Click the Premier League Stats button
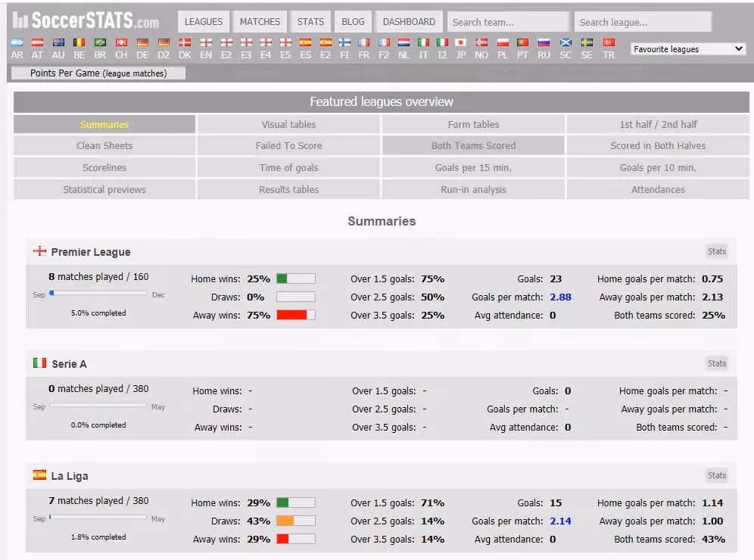754x560 pixels. (x=716, y=251)
